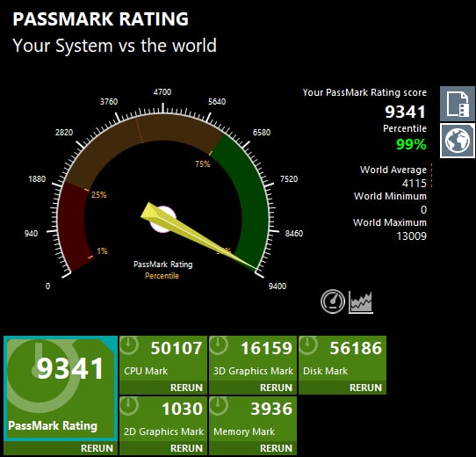Viewport: 476px width, 457px height.
Task: Click the 4700 scale label atop gauge
Action: coord(162,92)
